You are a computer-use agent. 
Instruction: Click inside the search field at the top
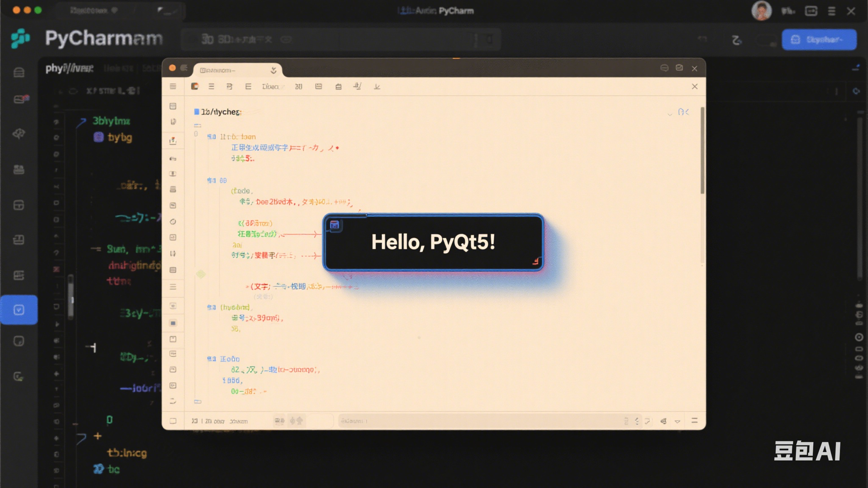tap(339, 39)
